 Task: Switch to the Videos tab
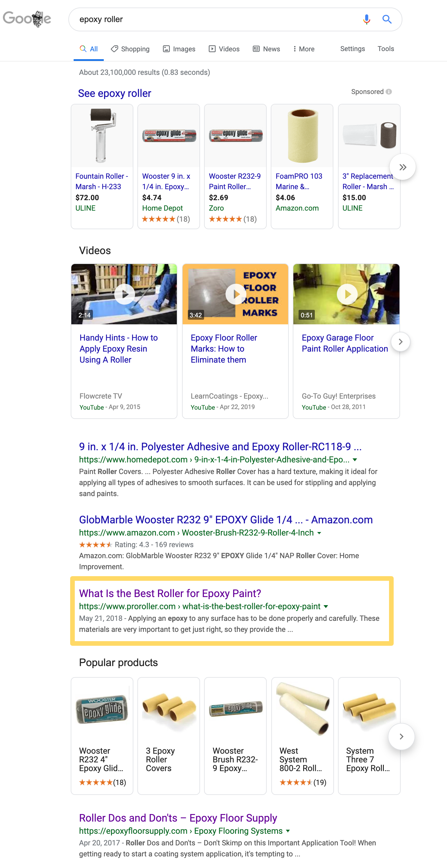[x=224, y=49]
